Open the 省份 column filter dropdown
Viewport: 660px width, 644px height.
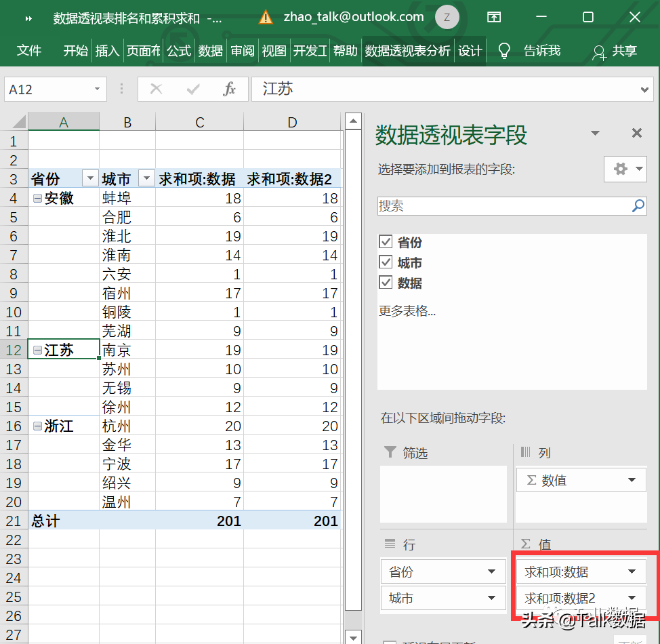pos(90,178)
